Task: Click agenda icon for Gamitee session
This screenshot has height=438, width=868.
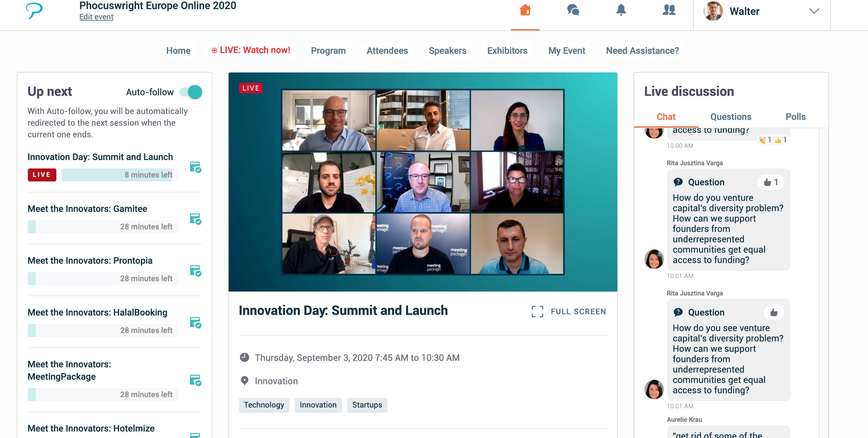Action: [x=195, y=219]
